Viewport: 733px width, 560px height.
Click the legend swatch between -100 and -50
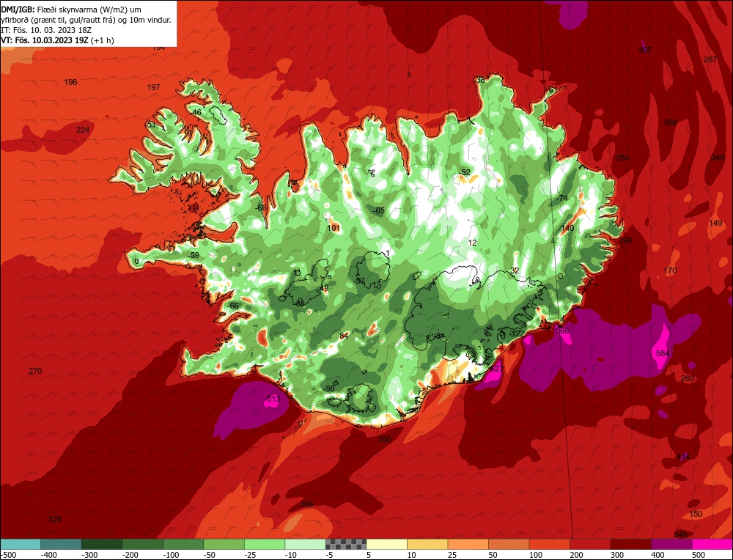point(183,544)
